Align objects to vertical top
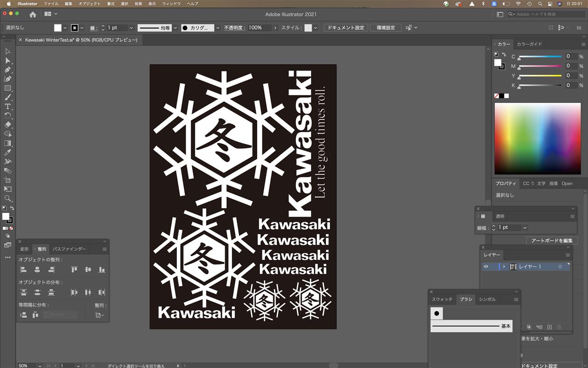 click(x=74, y=270)
